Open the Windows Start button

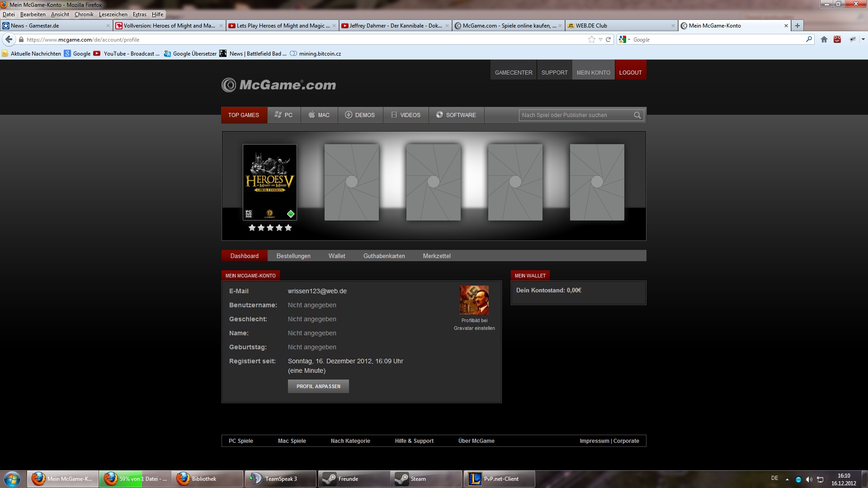(12, 479)
